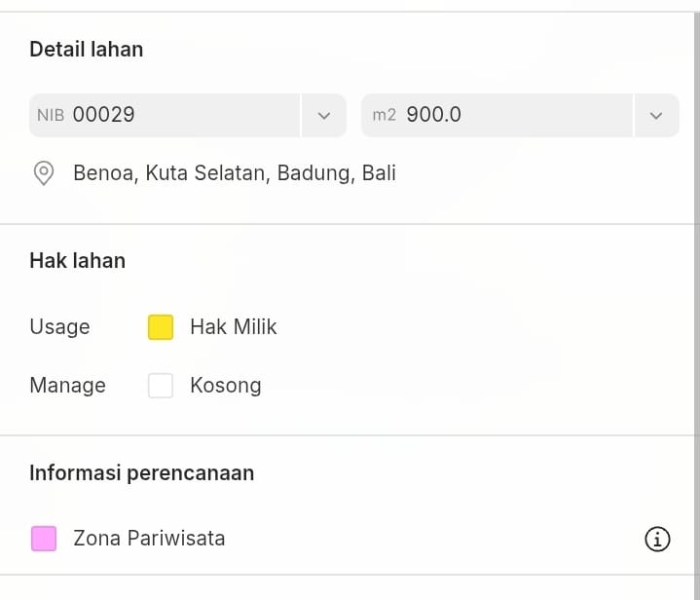Click the m2 unit label
Image resolution: width=700 pixels, height=600 pixels.
coord(385,116)
